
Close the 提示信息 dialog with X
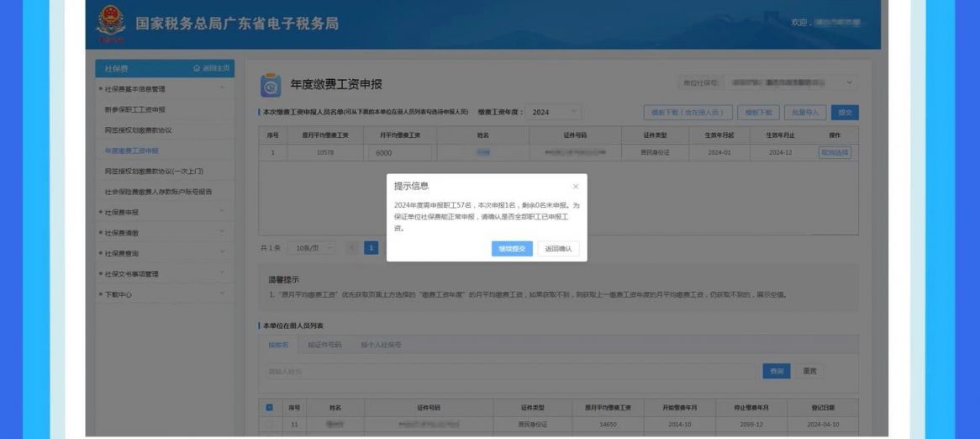[576, 187]
